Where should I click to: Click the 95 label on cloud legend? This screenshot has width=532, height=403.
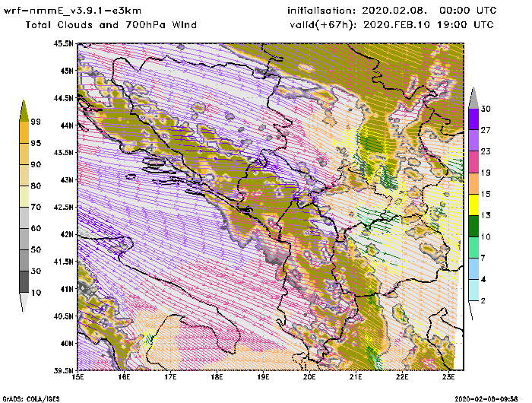tap(36, 143)
